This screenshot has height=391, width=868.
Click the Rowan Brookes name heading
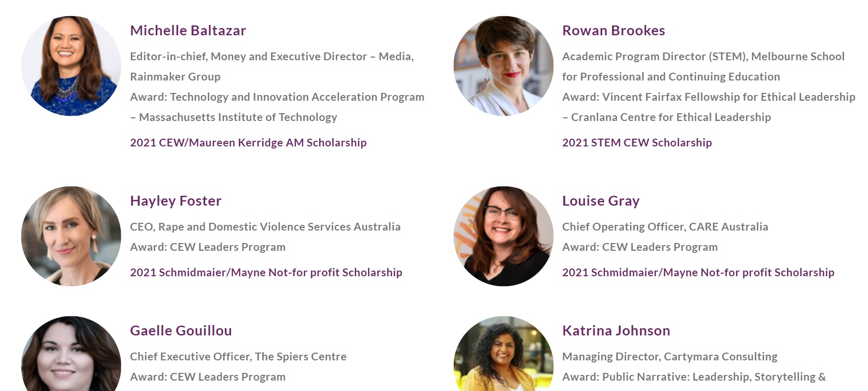pyautogui.click(x=614, y=31)
